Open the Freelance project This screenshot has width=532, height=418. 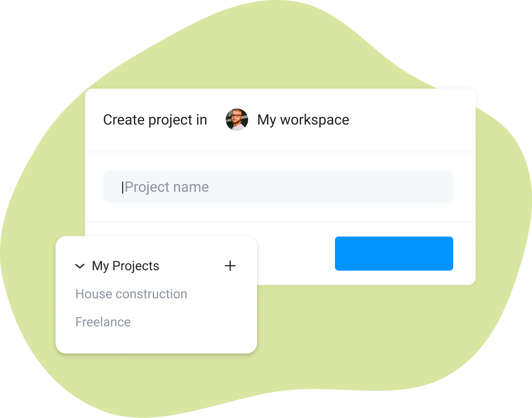tap(103, 322)
